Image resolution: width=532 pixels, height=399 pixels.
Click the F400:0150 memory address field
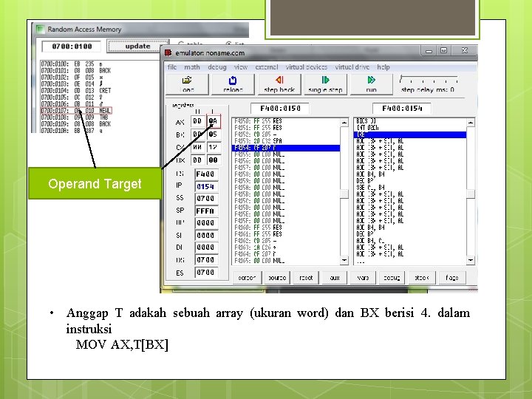pos(280,108)
